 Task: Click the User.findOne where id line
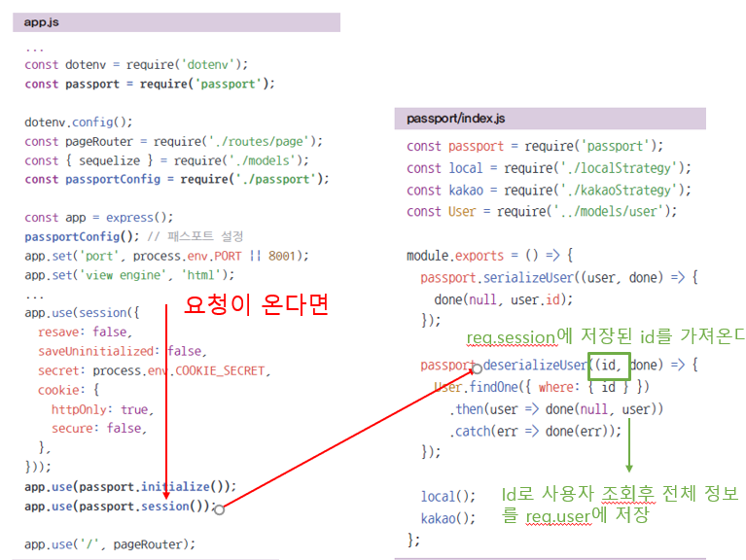pyautogui.click(x=542, y=388)
